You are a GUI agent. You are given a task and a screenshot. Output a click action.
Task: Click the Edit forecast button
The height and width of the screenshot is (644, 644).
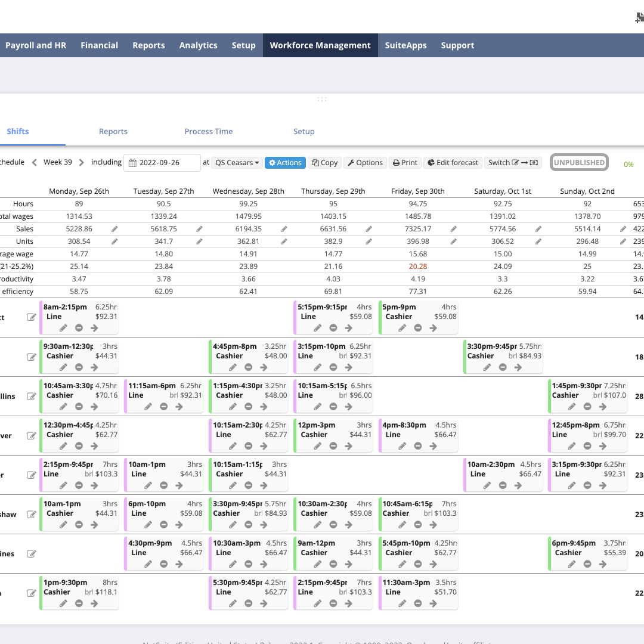453,163
